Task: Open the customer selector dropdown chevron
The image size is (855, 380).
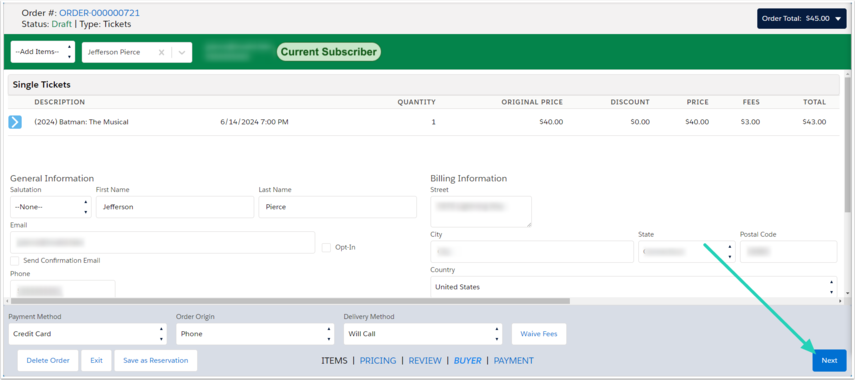Action: click(x=182, y=52)
